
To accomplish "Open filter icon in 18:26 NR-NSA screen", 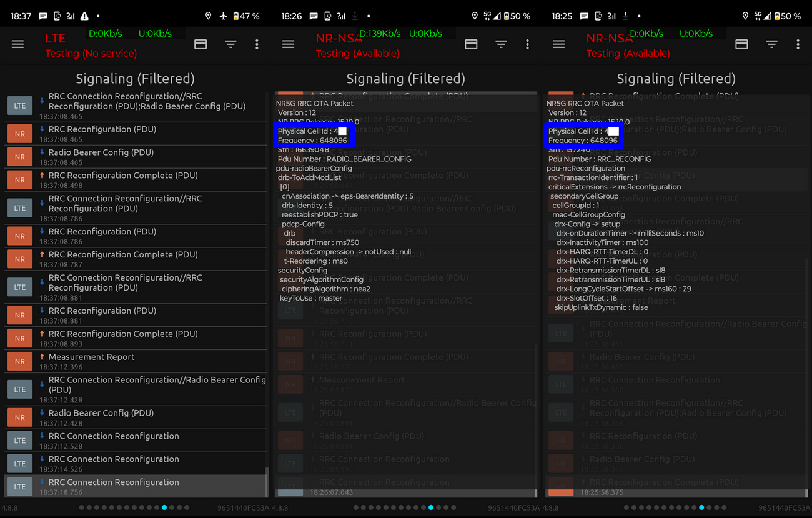I will [x=501, y=44].
